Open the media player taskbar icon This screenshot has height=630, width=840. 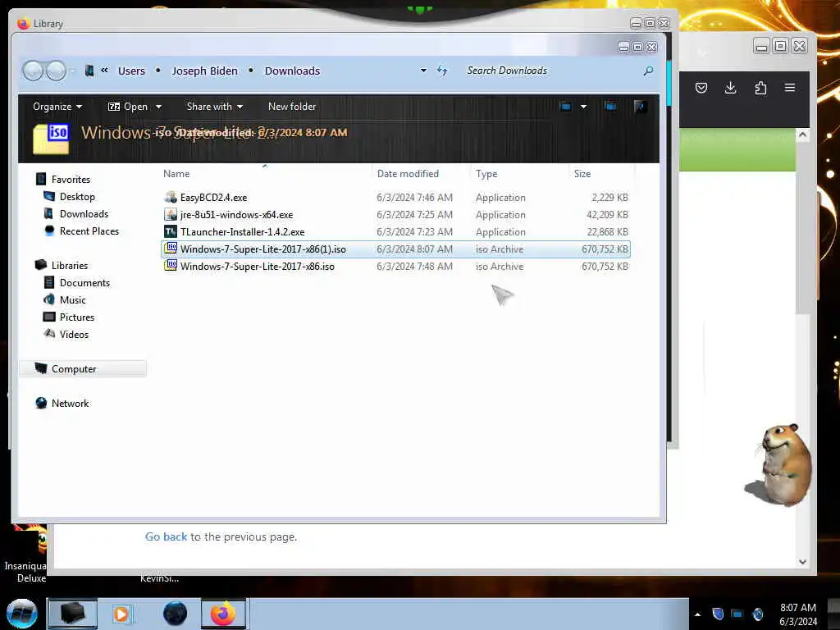point(121,614)
